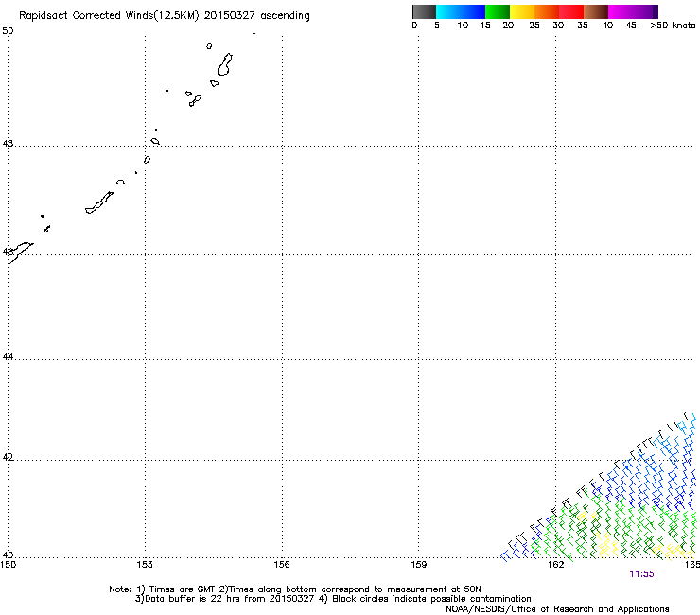Click the legend label '25'
The height and width of the screenshot is (615, 700).
click(x=534, y=26)
